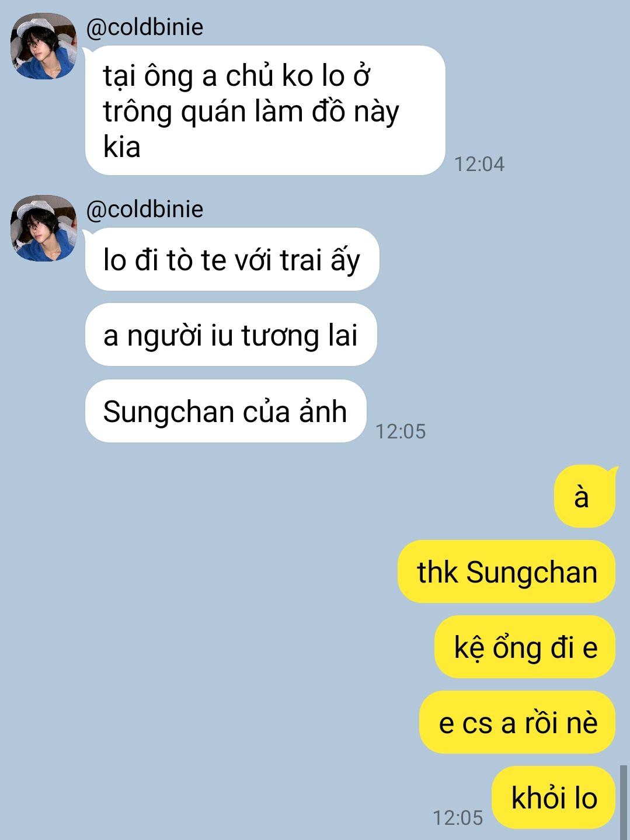Select the yellow "kệ ổng đi e" bubble
The width and height of the screenshot is (630, 840).
point(525,647)
